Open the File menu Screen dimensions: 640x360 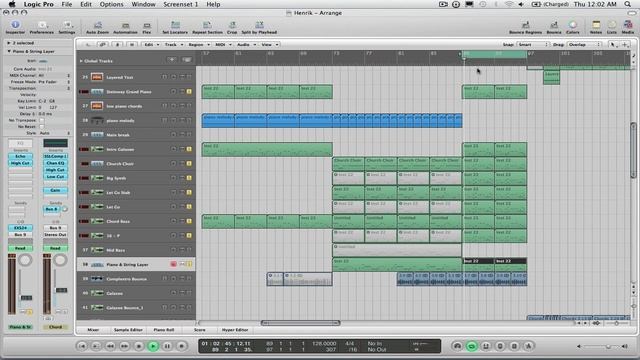(x=67, y=4)
